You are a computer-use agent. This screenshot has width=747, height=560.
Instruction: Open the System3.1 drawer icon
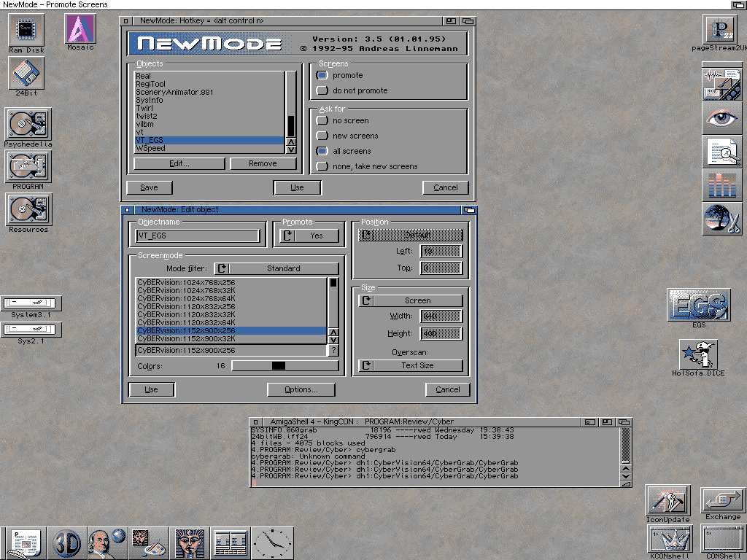pos(31,303)
